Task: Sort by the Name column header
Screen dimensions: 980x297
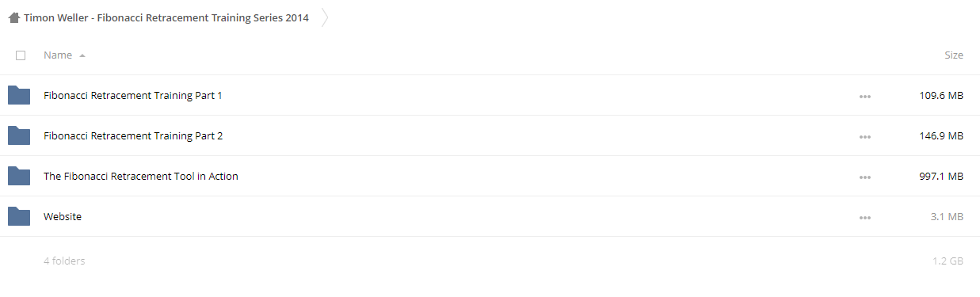Action: [58, 55]
